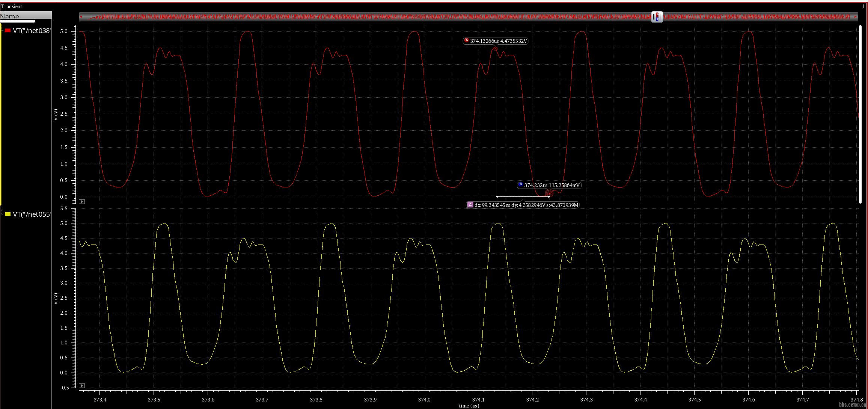Click the 2.5 tick on red strip axis
Image resolution: width=868 pixels, height=409 pixels.
click(64, 114)
